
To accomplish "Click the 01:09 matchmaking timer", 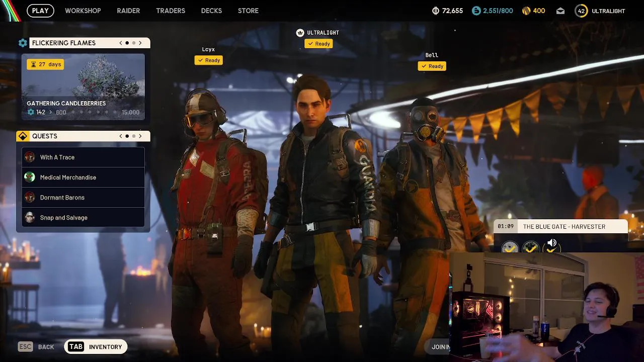I will [506, 226].
